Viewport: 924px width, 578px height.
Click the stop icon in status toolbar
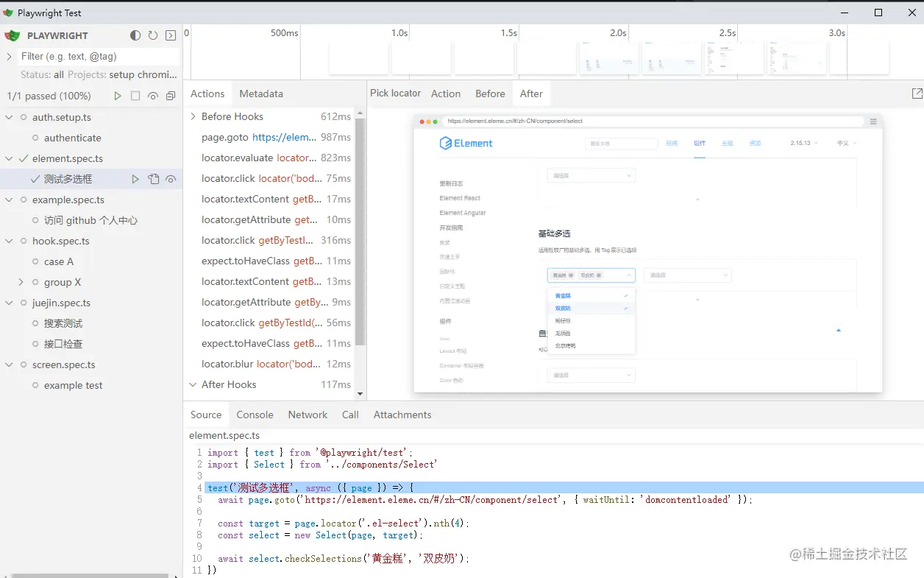(135, 96)
